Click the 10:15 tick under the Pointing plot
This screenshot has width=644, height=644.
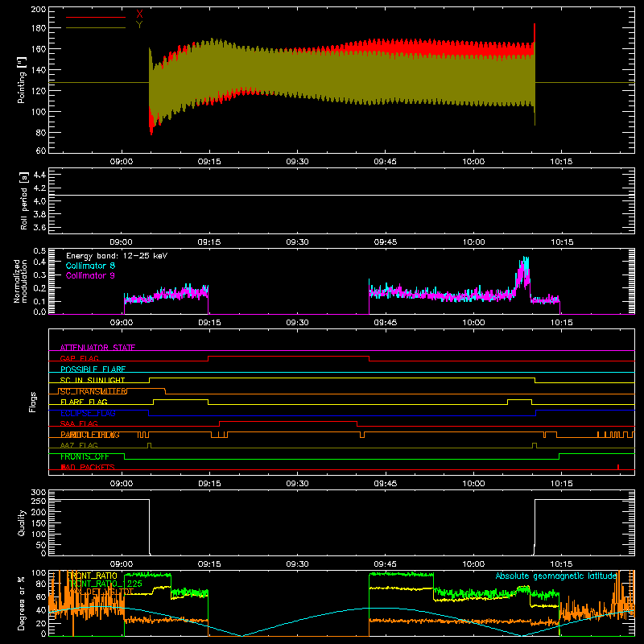click(561, 162)
